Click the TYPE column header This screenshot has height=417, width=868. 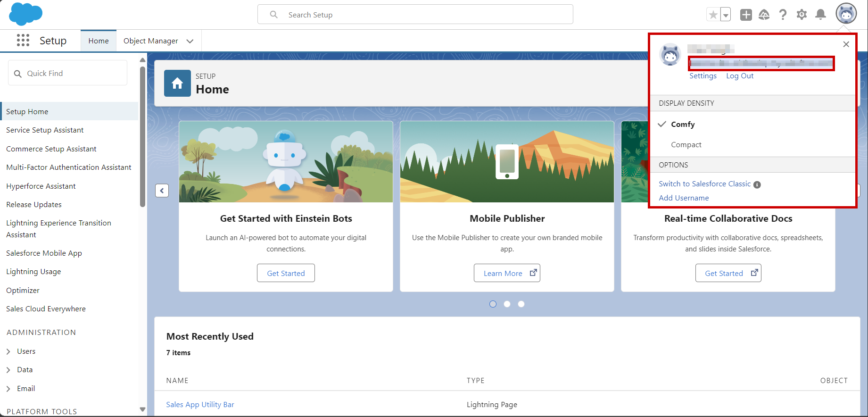point(475,381)
